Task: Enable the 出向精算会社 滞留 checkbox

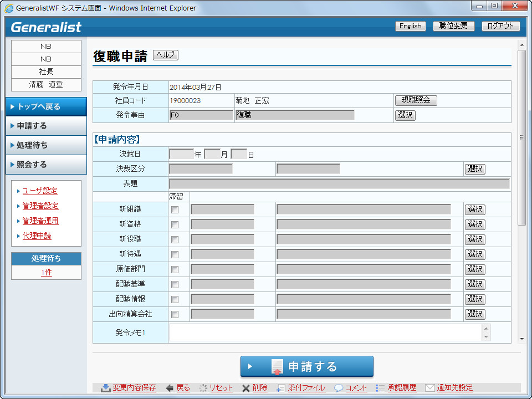Action: point(175,315)
